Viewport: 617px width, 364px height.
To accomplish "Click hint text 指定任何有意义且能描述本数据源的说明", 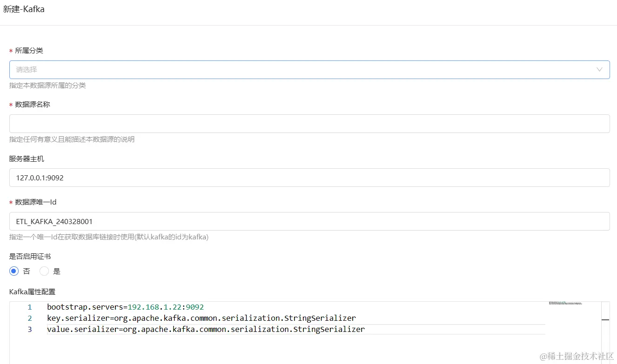I will pos(72,139).
